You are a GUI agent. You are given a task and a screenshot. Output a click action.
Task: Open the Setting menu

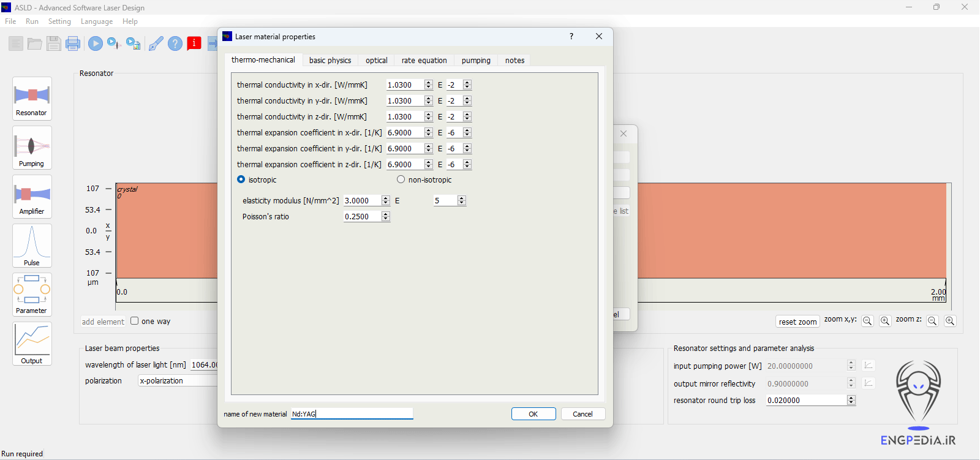59,21
